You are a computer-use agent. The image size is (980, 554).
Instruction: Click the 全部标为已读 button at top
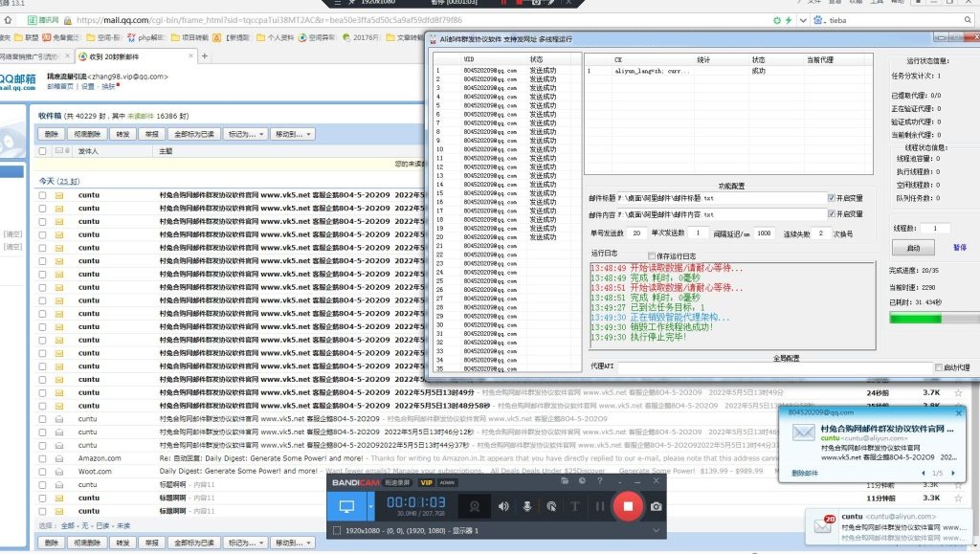click(x=193, y=134)
